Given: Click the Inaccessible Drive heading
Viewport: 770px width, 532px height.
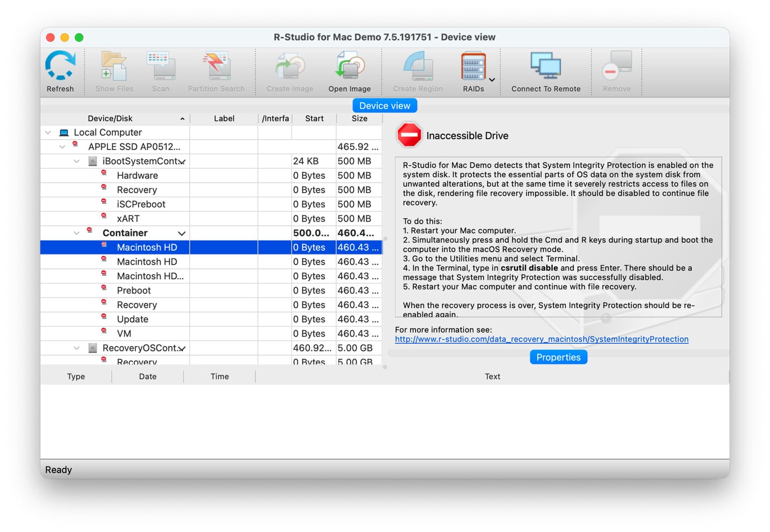Looking at the screenshot, I should coord(467,136).
